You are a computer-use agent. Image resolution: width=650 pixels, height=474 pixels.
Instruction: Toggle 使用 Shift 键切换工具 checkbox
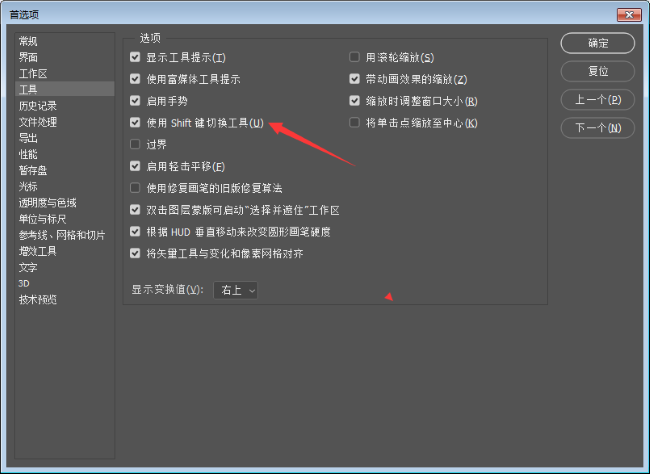coord(135,122)
